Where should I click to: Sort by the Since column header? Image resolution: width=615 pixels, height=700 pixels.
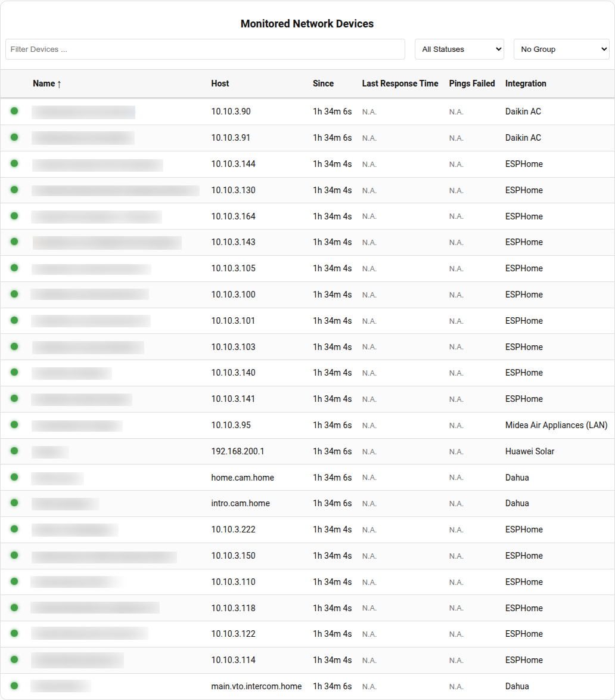click(x=323, y=83)
